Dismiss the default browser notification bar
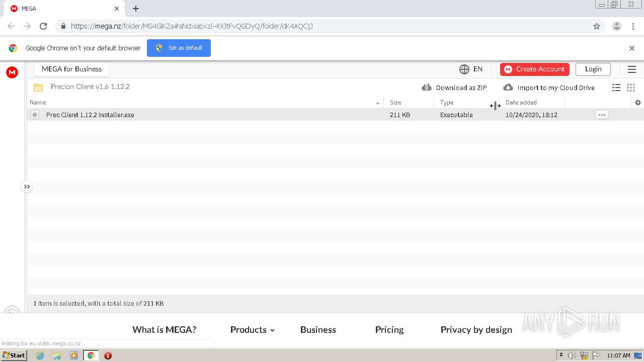This screenshot has height=362, width=644. 632,48
